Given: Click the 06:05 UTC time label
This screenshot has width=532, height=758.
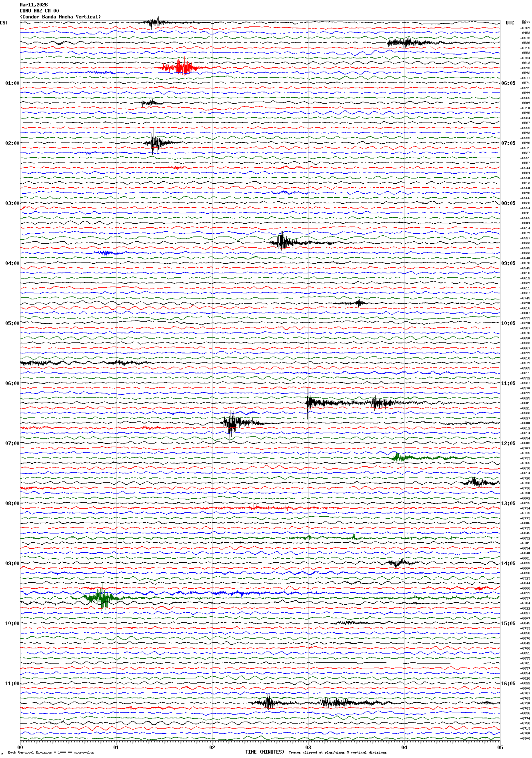Looking at the screenshot, I should point(508,83).
